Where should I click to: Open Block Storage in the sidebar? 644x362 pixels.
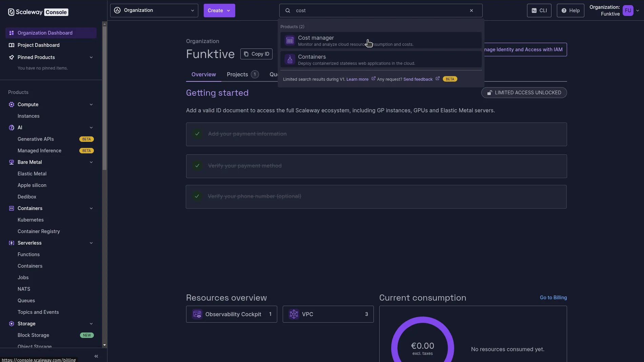tap(33, 335)
